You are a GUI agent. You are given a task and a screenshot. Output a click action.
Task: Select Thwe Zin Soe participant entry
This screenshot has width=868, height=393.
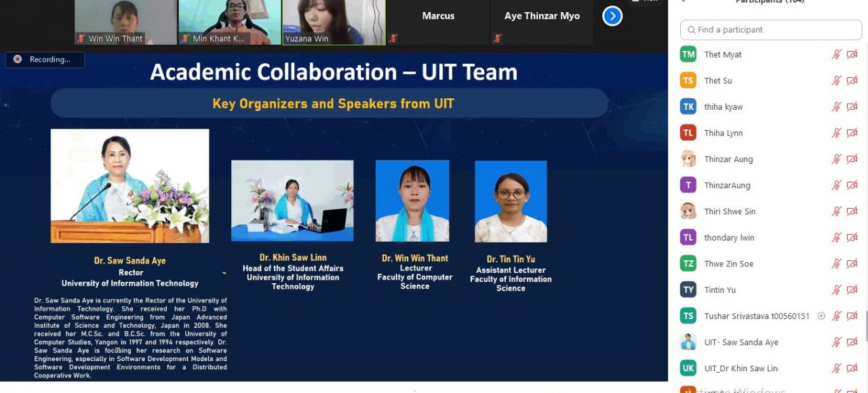click(728, 264)
